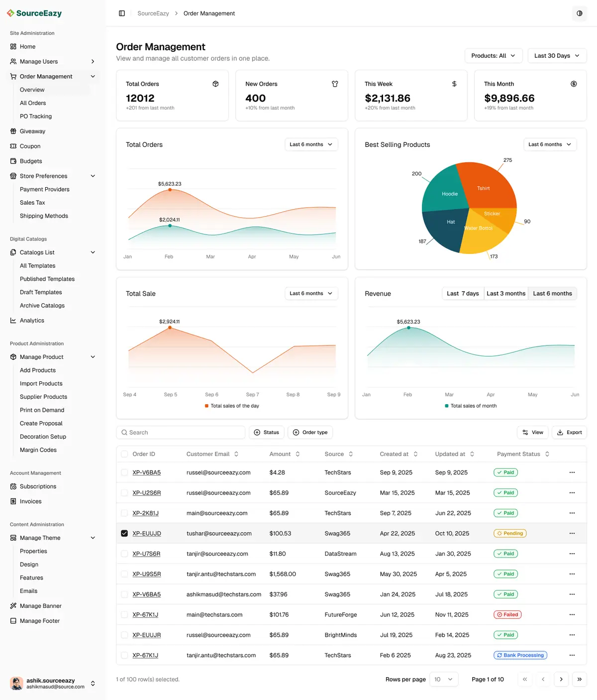Image resolution: width=597 pixels, height=700 pixels.
Task: Click the SourceEazy breadcrumb link
Action: 153,13
